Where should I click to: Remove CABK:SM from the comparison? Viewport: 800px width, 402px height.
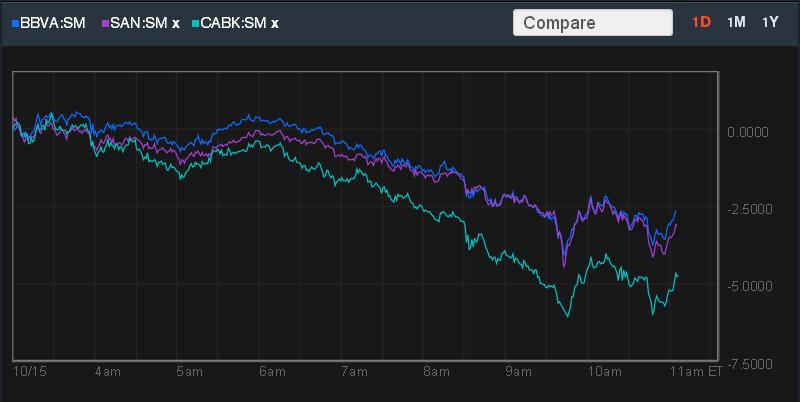click(x=274, y=23)
